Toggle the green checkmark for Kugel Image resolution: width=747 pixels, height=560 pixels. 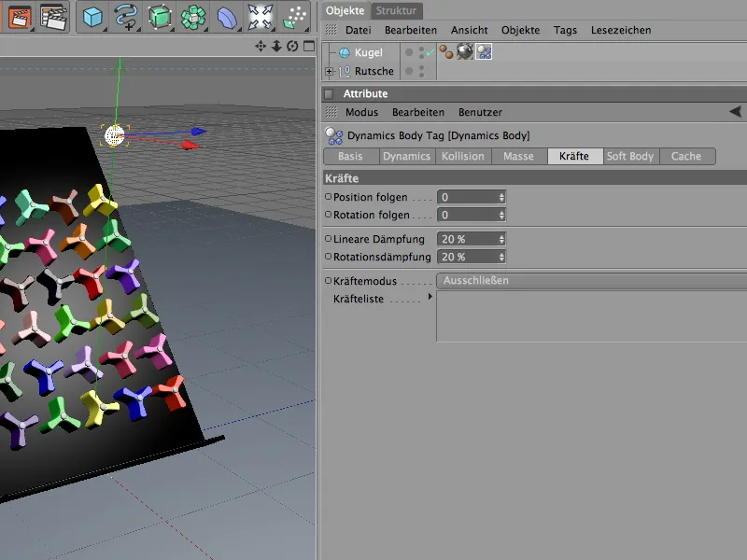click(429, 53)
